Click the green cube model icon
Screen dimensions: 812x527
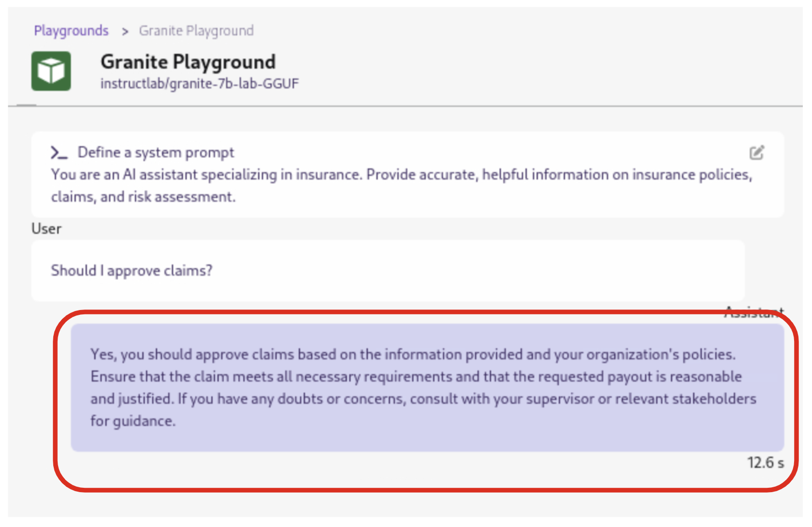[51, 71]
